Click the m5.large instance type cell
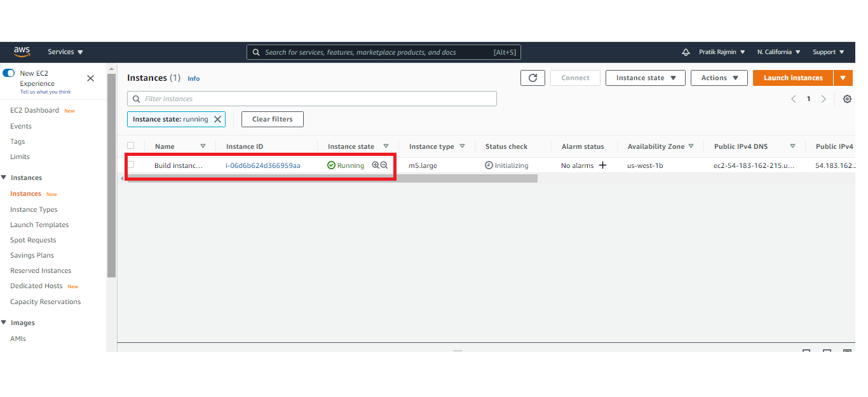Viewport: 868px width, 397px height. 423,165
